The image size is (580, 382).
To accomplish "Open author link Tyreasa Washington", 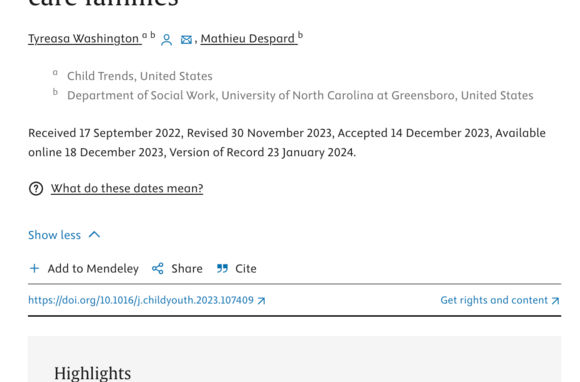I will click(x=85, y=38).
